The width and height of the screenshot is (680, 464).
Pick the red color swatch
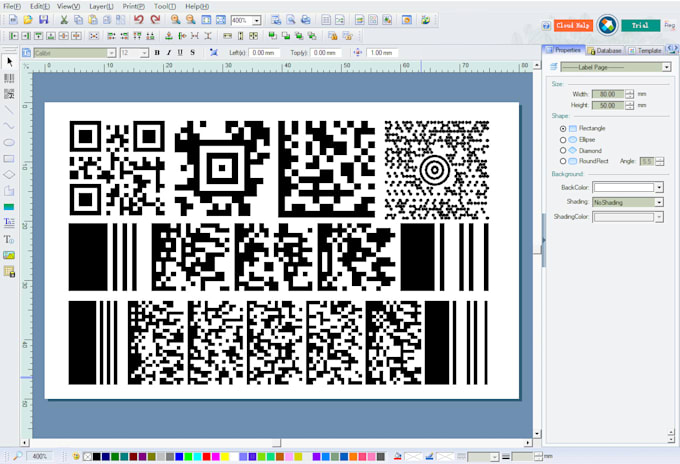tap(206, 457)
